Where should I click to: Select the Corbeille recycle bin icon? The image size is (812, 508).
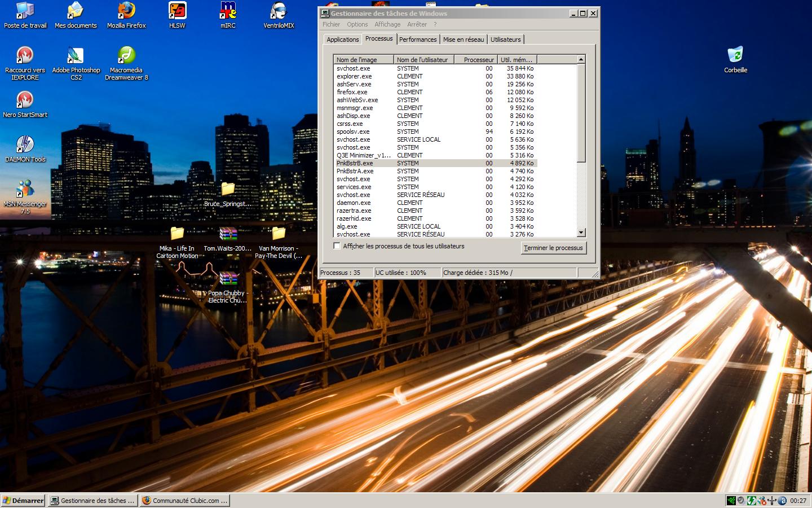tap(735, 55)
